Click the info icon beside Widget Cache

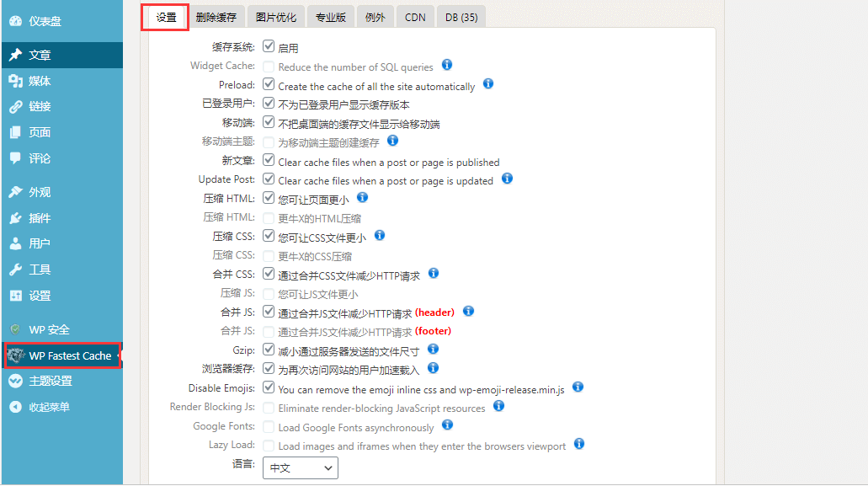(447, 65)
